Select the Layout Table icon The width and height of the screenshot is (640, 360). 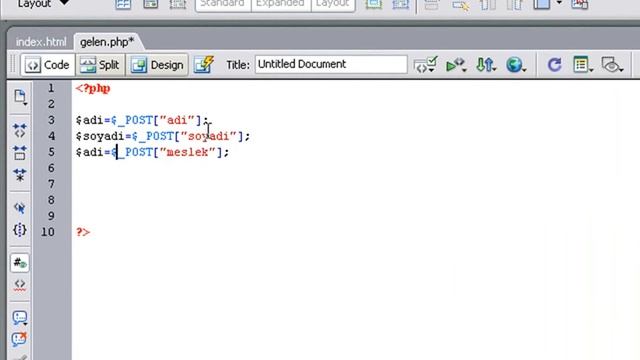click(x=373, y=4)
